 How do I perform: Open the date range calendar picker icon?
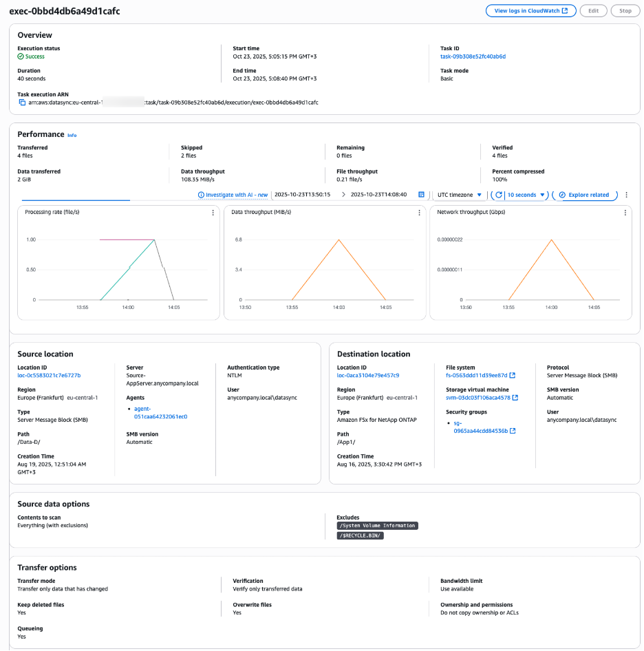421,194
